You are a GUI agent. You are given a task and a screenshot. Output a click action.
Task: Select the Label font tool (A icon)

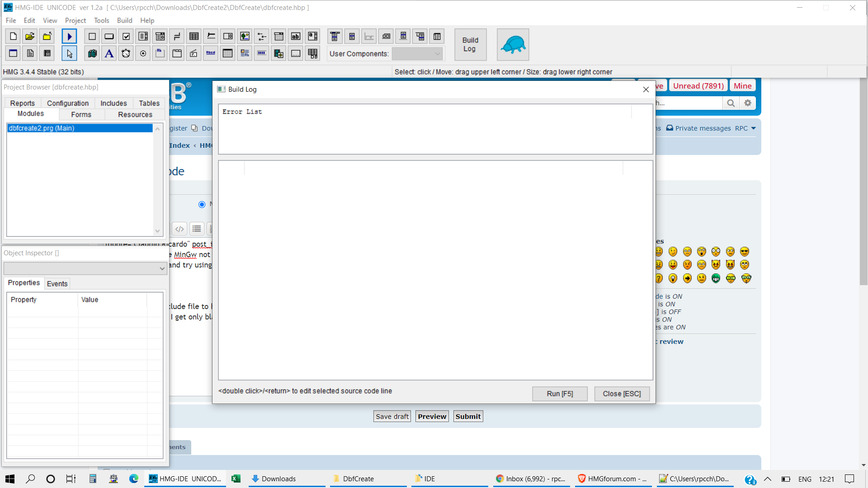click(109, 53)
